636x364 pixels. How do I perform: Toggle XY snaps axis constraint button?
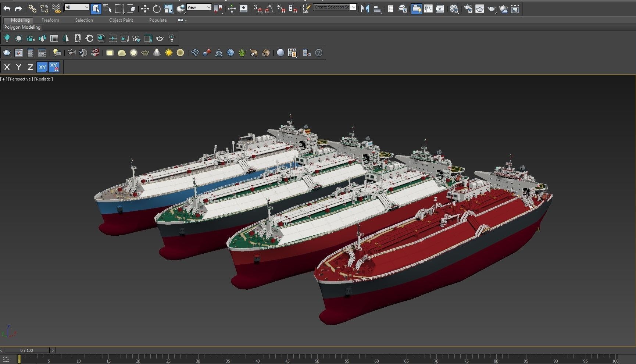(x=54, y=67)
